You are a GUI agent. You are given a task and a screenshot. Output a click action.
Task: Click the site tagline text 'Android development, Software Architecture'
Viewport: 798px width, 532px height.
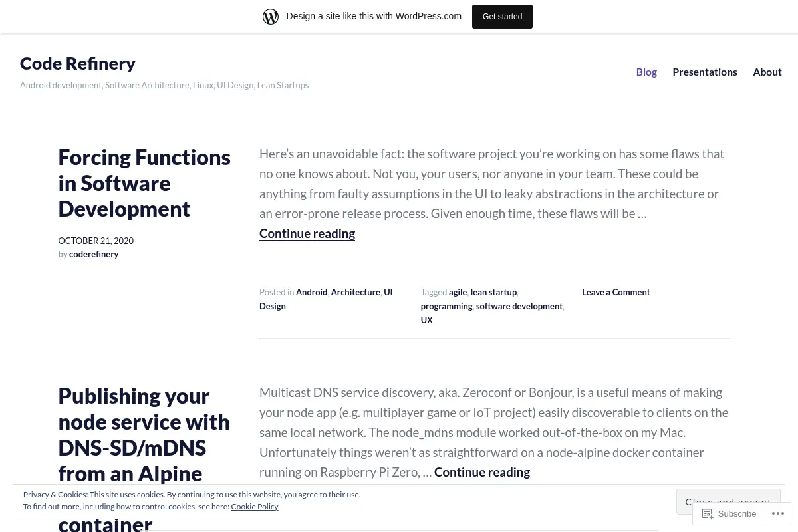[x=164, y=85]
